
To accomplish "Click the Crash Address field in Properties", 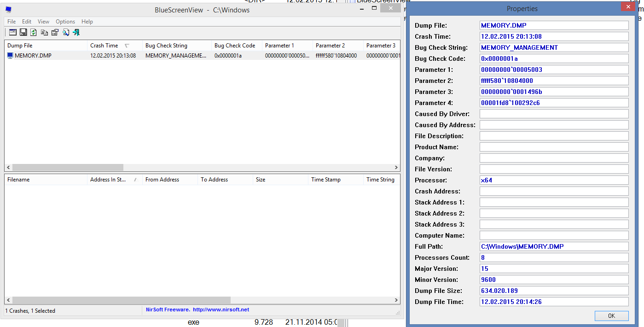I will pyautogui.click(x=554, y=191).
